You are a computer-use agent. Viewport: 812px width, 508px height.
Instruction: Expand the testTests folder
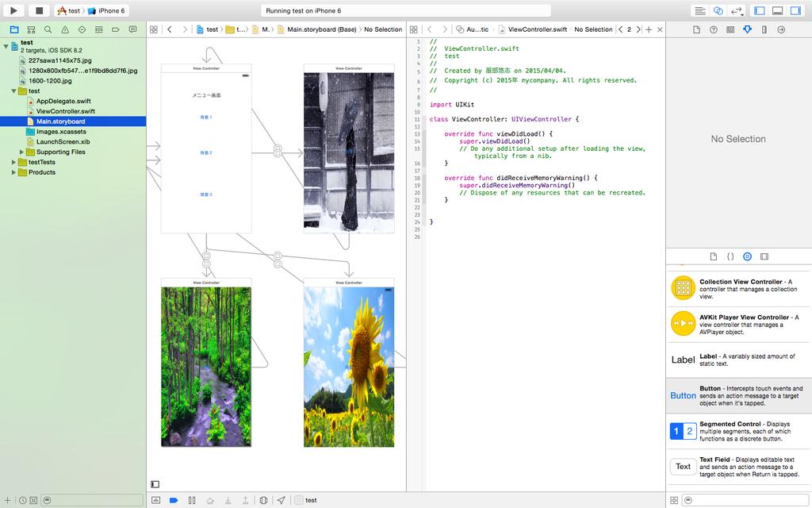click(14, 162)
